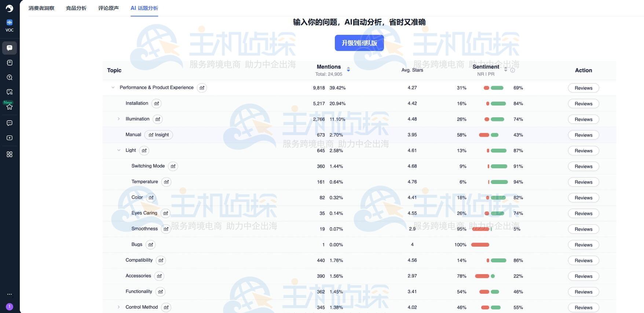
Task: Collapse Performance & Product Experience topic
Action: [113, 88]
